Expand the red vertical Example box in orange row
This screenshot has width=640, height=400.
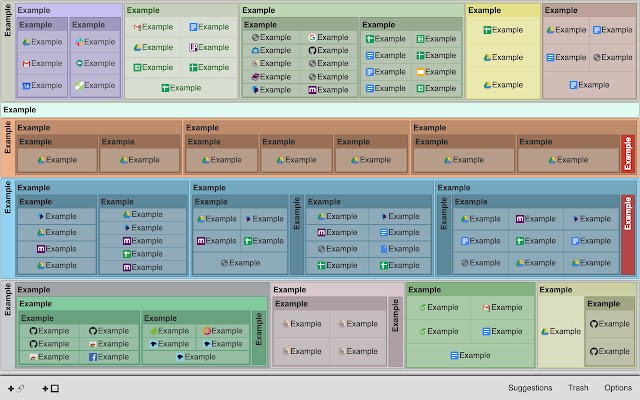coord(628,154)
